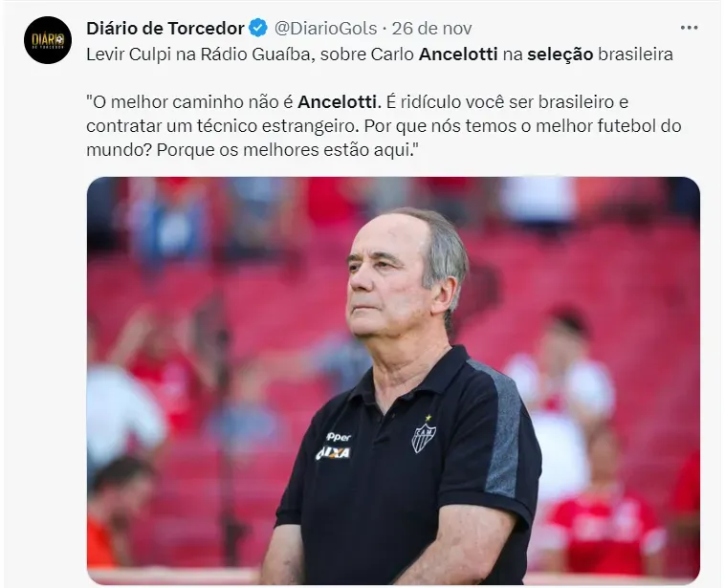This screenshot has width=725, height=588.
Task: Select the bold seleção keyword
Action: (560, 54)
